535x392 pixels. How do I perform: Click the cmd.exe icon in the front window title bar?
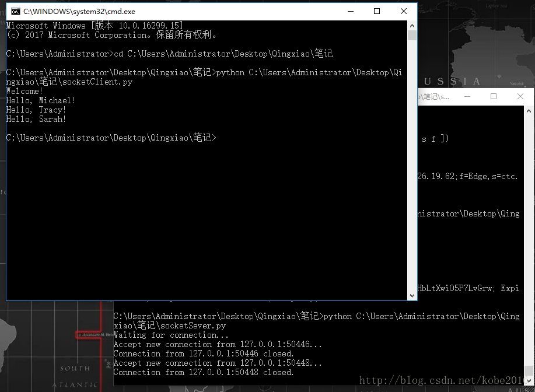[15, 12]
